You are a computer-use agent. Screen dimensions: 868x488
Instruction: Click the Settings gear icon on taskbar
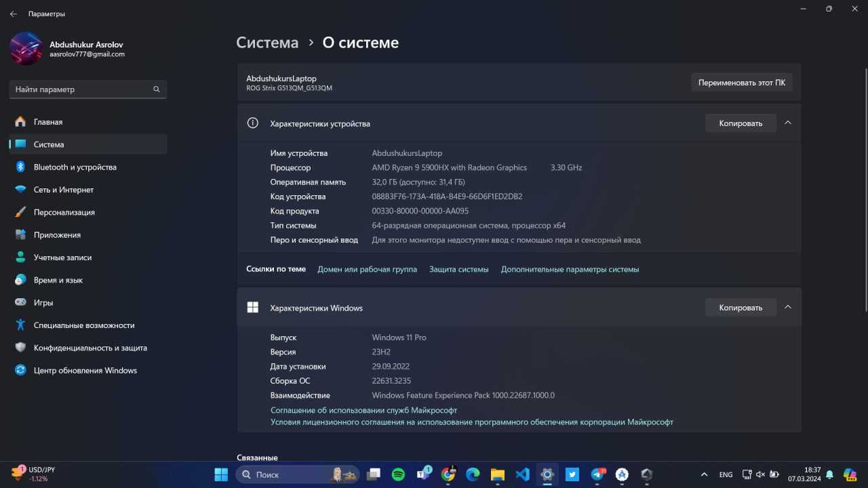click(547, 474)
